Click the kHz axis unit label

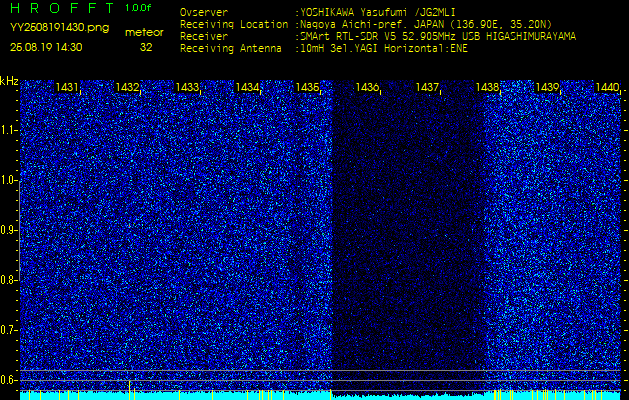point(9,81)
